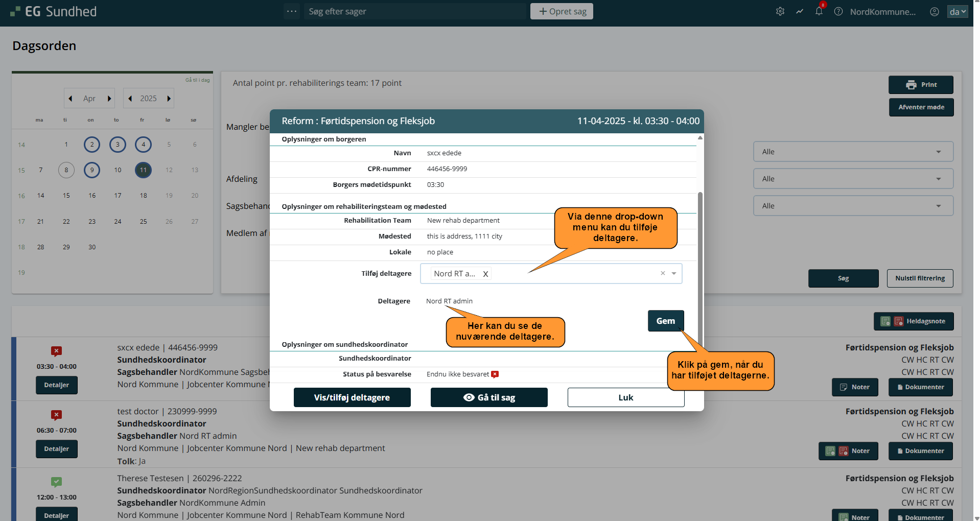Open the settings gear icon
Viewport: 980px width, 521px height.
point(780,11)
